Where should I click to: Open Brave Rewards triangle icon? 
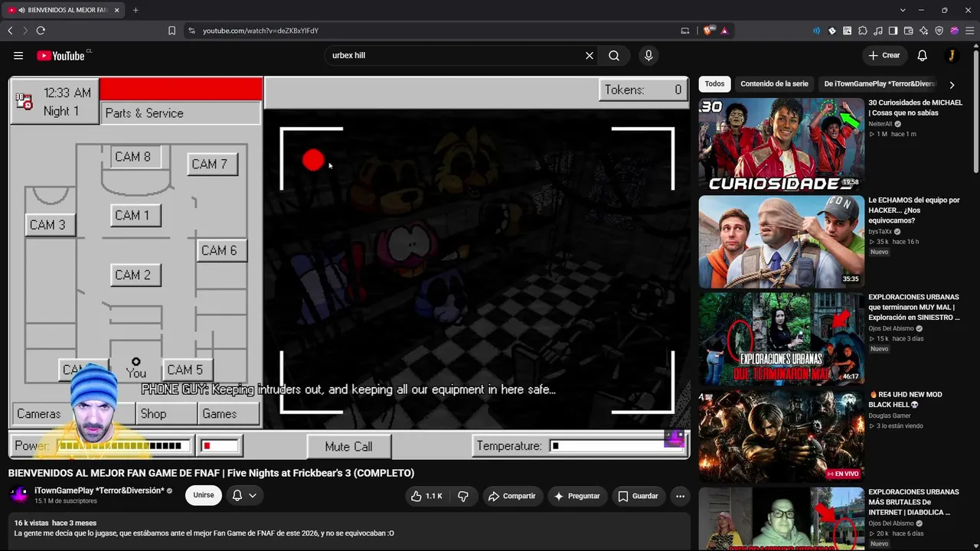724,31
